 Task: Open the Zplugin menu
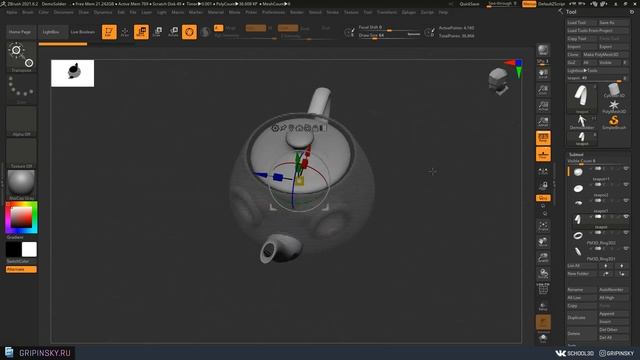[x=409, y=12]
